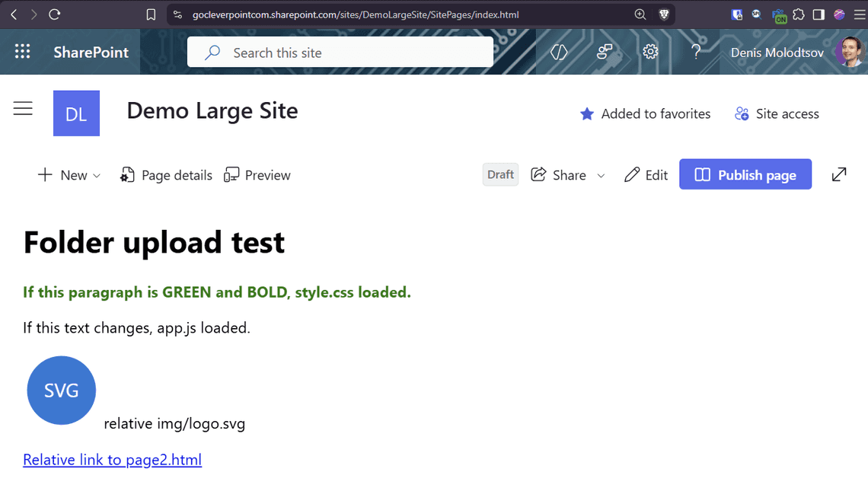Open Denis Molodtsov account menu
Screen dimensions: 868x491
777,53
